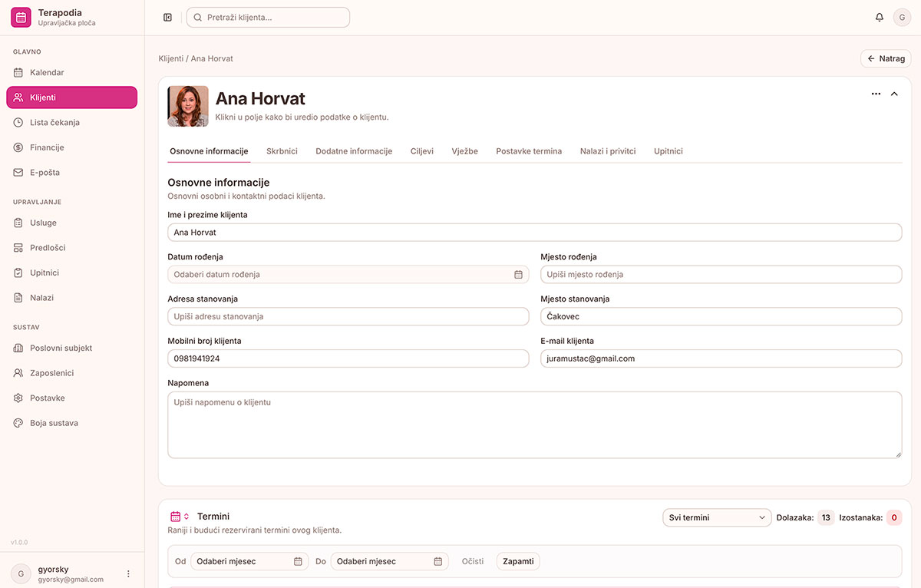921x588 pixels.
Task: Open the Datum rođenja date picker
Action: [x=348, y=274]
